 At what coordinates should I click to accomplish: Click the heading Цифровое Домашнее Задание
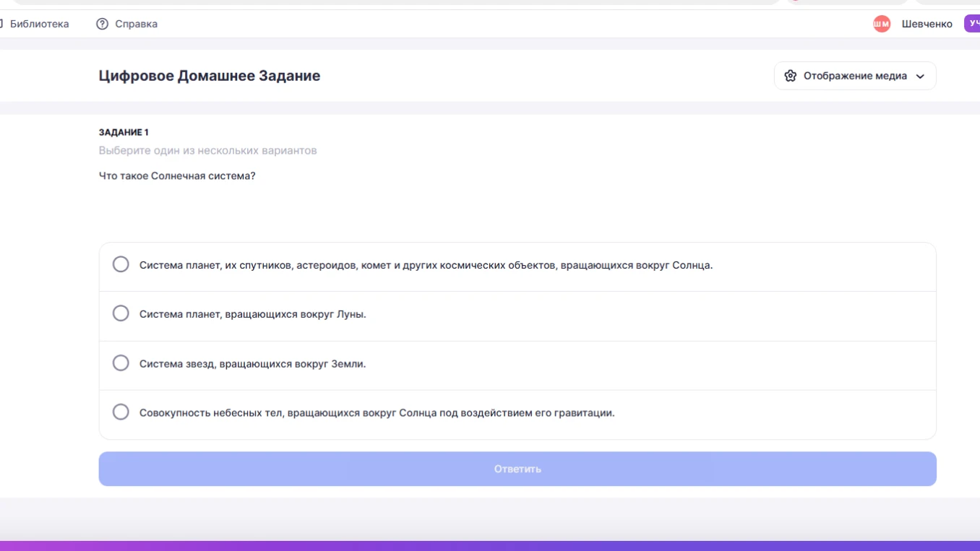click(210, 76)
